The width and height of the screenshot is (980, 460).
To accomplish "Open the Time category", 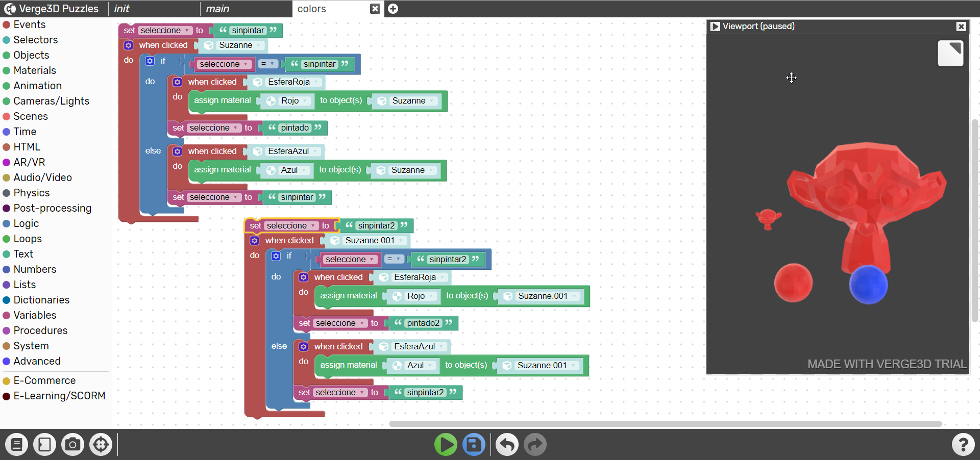I will click(x=24, y=132).
